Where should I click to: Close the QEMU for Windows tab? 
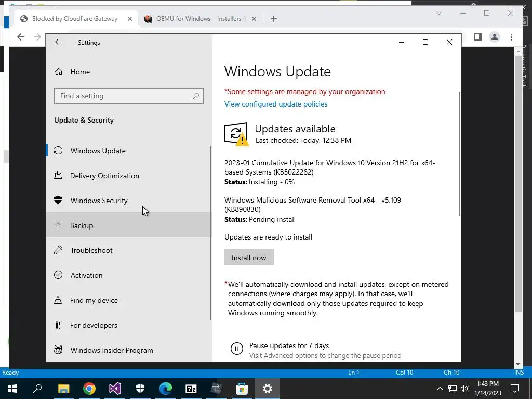[x=254, y=19]
